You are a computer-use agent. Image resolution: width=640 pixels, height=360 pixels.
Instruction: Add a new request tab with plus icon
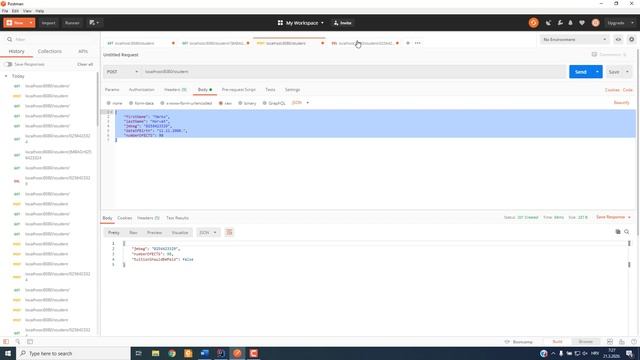point(408,43)
